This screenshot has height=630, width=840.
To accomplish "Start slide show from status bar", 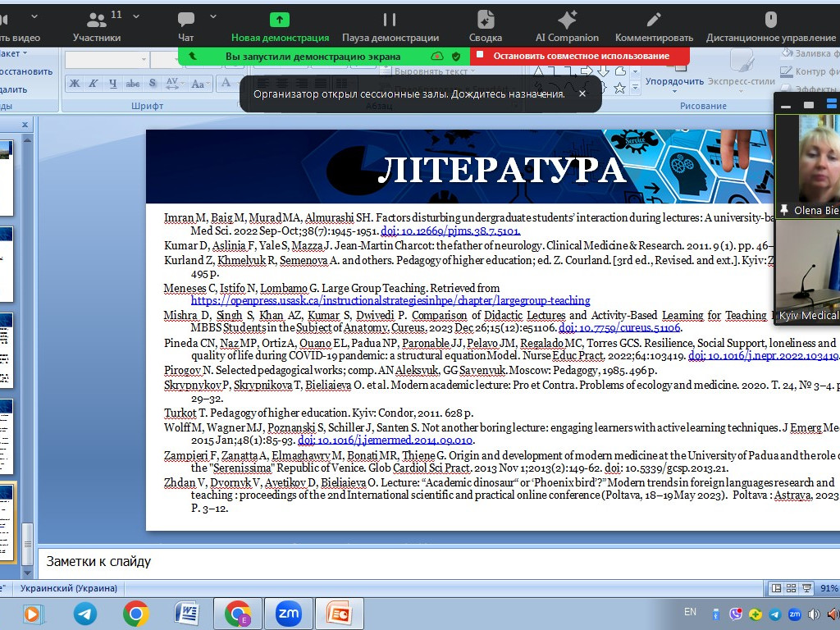I will tap(806, 588).
